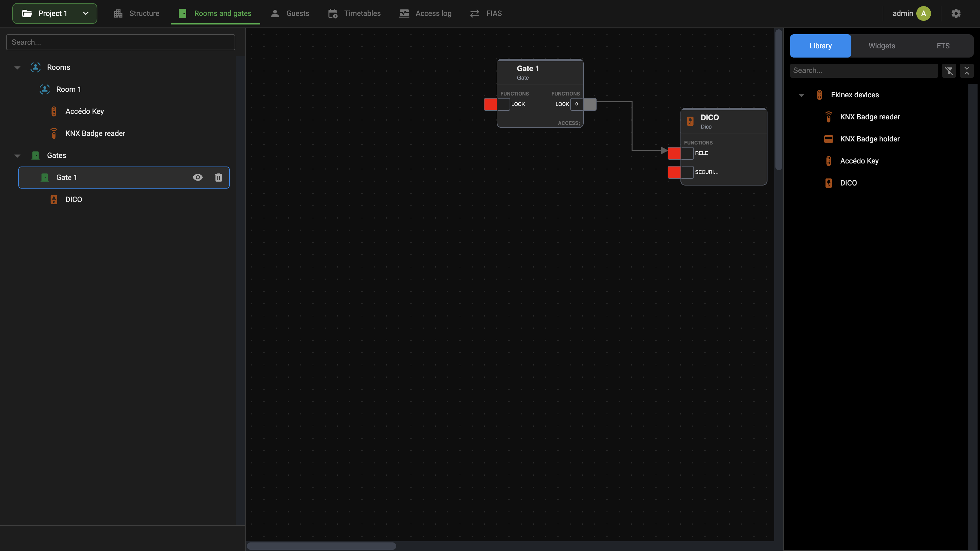The image size is (980, 551).
Task: Click the canvas horizontal scrollbar
Action: 322,546
